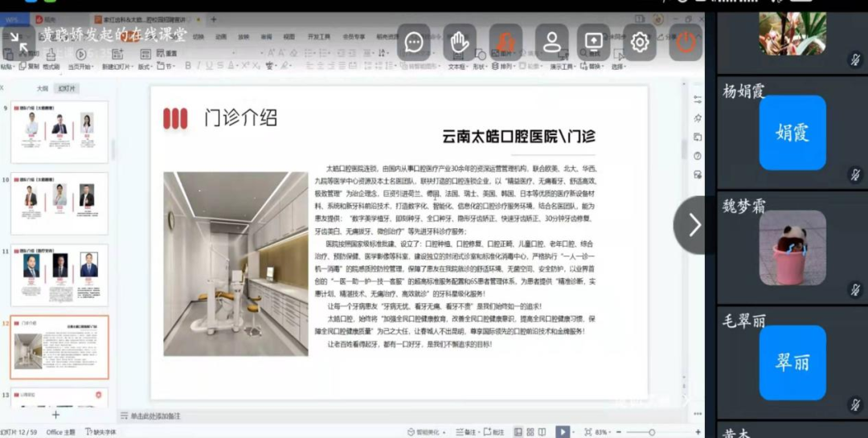Screen dimensions: 868x438
Task: Add a new document tab with plus
Action: 214,19
